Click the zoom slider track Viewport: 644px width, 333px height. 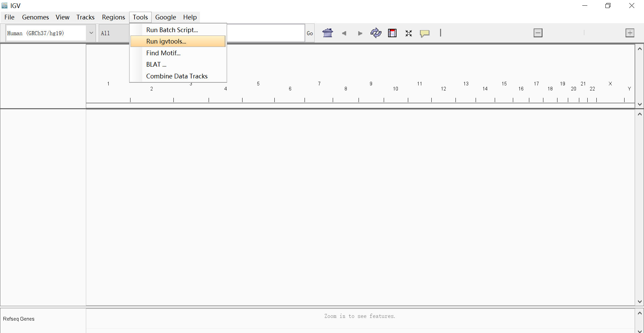585,33
